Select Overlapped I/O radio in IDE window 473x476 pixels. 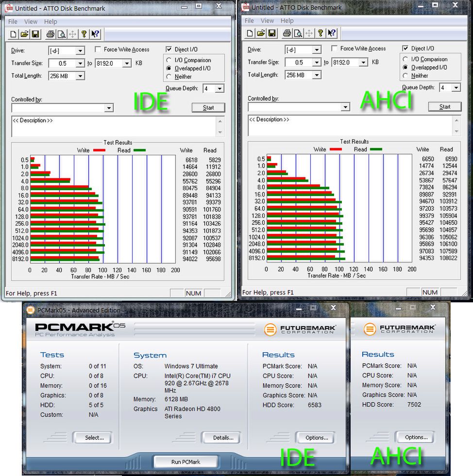tap(169, 68)
